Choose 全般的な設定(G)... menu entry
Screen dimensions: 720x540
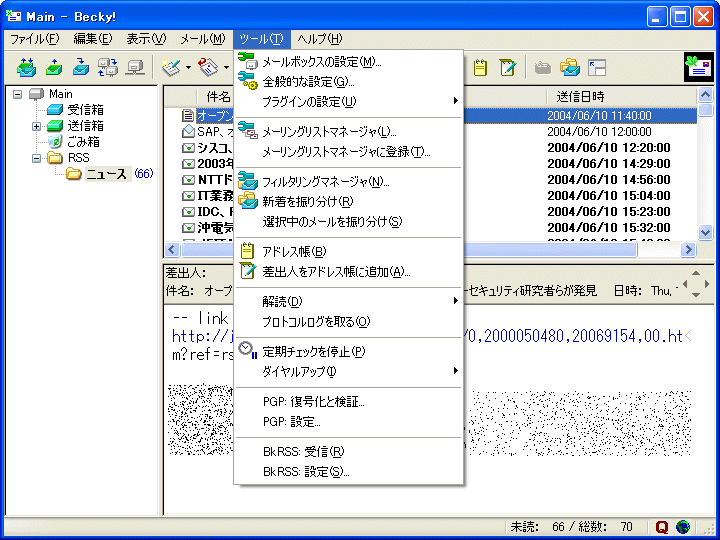[x=349, y=82]
